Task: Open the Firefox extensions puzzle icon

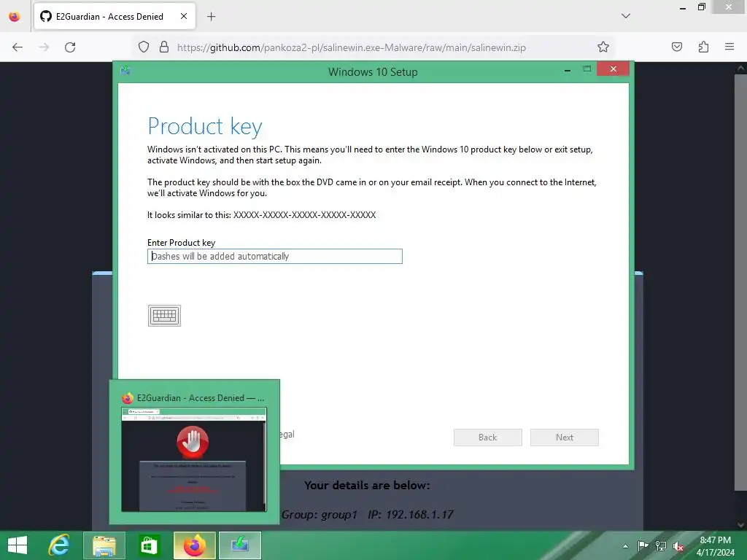Action: [x=703, y=47]
